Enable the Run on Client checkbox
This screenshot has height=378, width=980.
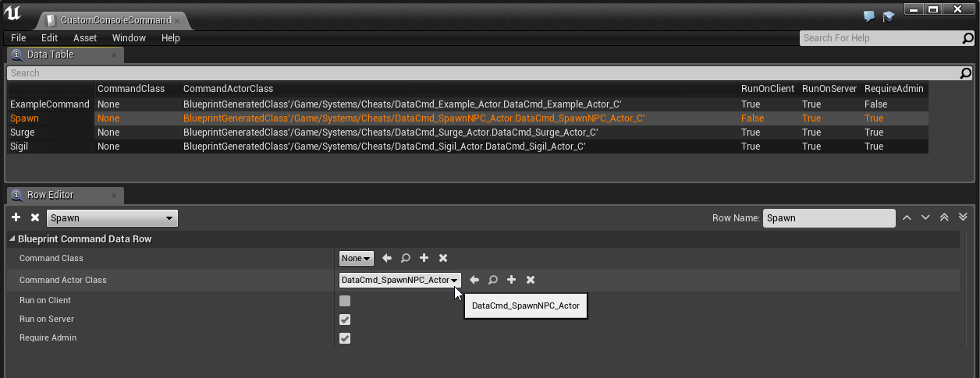345,301
